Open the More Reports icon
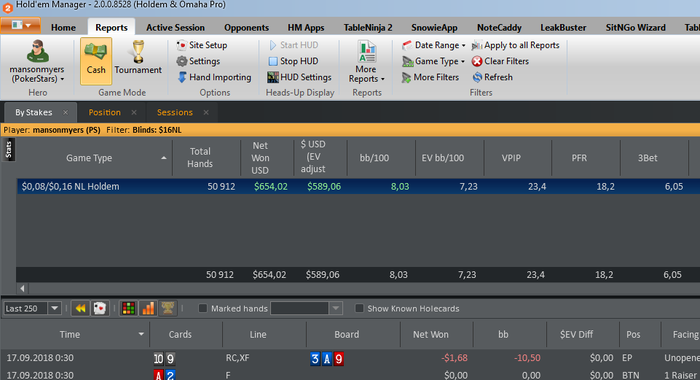Viewport: 700px width, 380px height. (367, 51)
